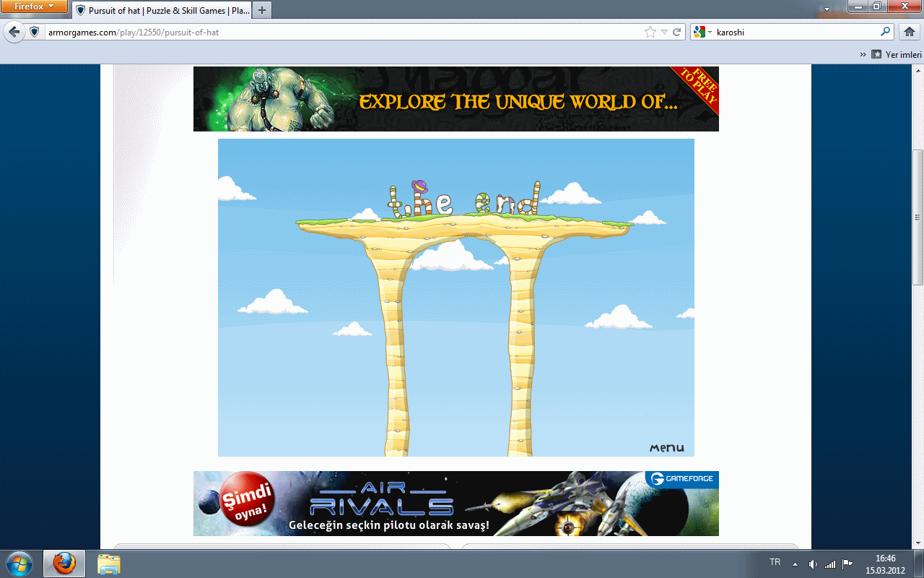Expand the Google search engine dropdown
The height and width of the screenshot is (578, 924).
702,33
